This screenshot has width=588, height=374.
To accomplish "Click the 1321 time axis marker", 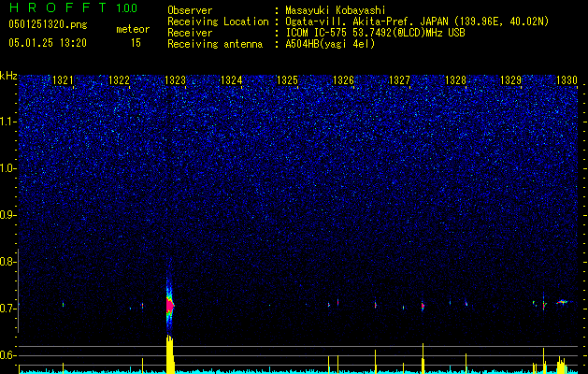I will [63, 80].
